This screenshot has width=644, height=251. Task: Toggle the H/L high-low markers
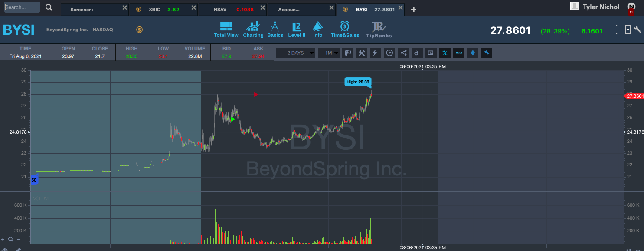[x=445, y=53]
